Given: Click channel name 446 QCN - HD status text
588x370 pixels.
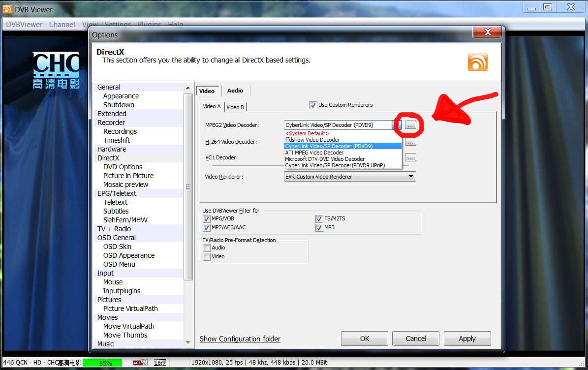Looking at the screenshot, I should click(42, 363).
